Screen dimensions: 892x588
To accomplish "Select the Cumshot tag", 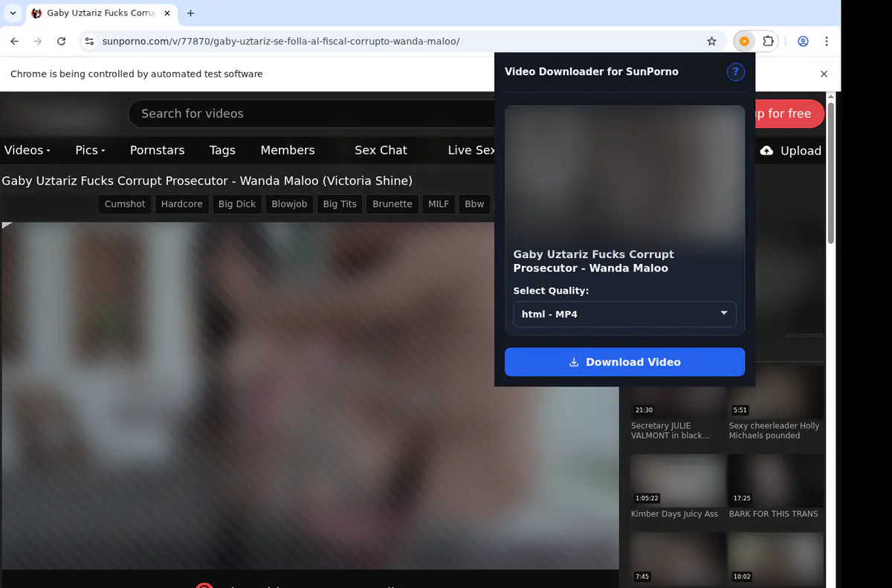I will click(x=125, y=204).
